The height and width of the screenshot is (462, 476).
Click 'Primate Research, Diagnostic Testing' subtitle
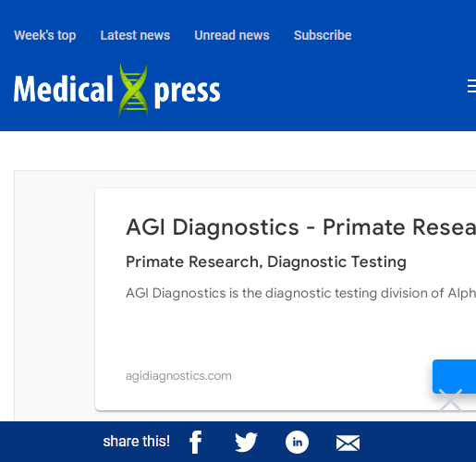(266, 262)
